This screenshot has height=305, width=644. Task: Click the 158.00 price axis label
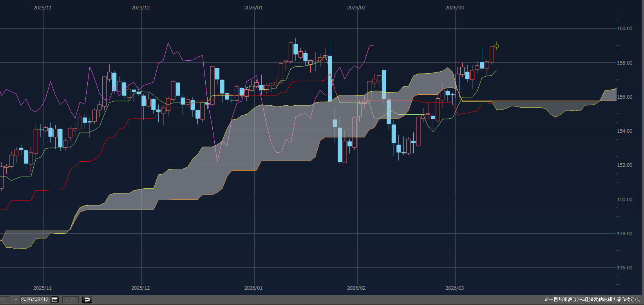tap(624, 63)
